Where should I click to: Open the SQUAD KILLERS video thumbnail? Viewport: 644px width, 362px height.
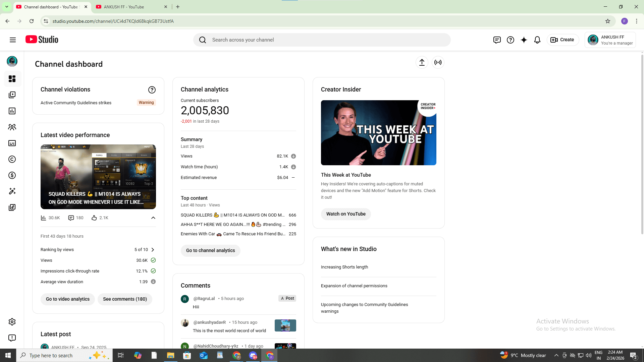coord(98,177)
